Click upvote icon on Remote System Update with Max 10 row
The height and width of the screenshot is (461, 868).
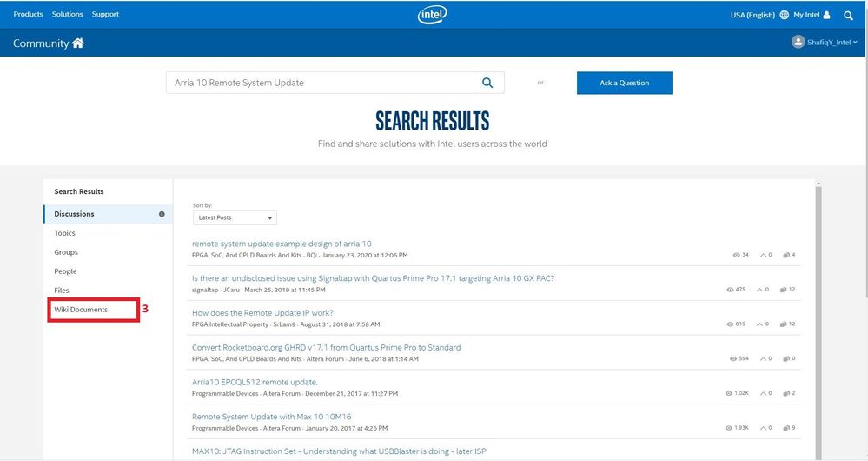pos(764,428)
